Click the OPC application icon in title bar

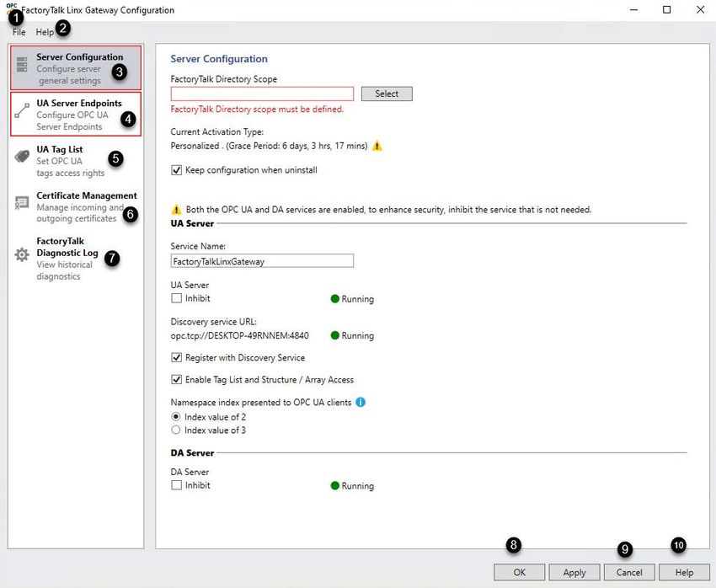coord(12,9)
